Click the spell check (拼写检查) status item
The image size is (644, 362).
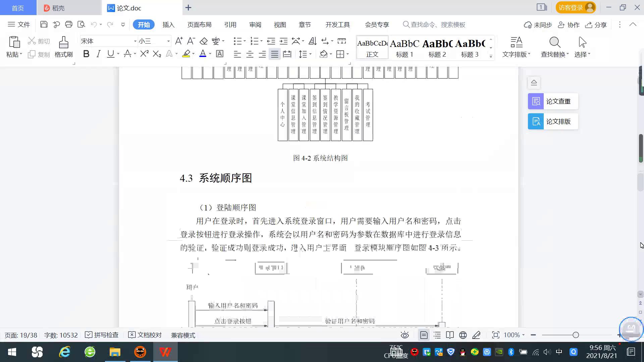[102, 335]
